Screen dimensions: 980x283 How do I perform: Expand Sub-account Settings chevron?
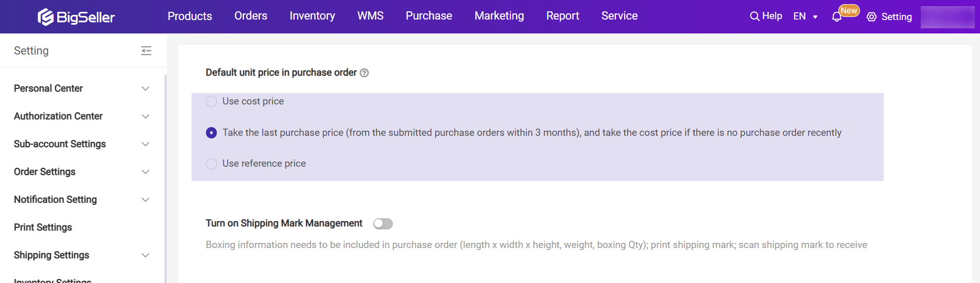click(x=146, y=144)
